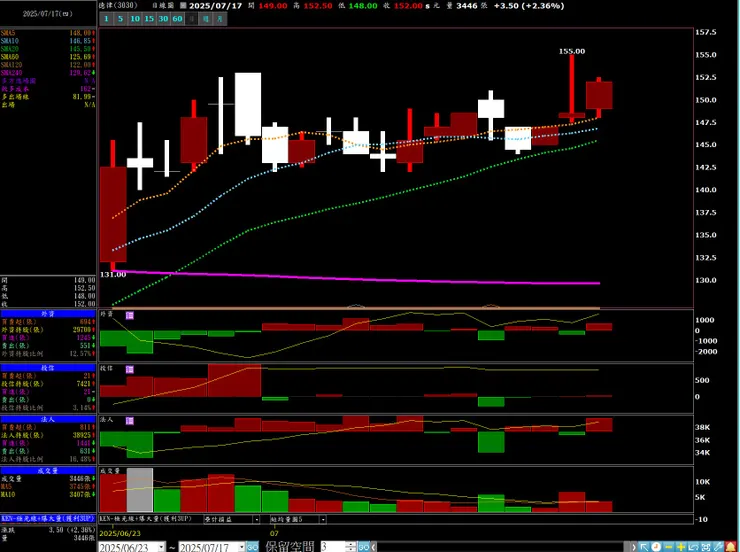Click the orange alert bell icon
Viewport: 740px width, 552px height.
click(x=731, y=547)
